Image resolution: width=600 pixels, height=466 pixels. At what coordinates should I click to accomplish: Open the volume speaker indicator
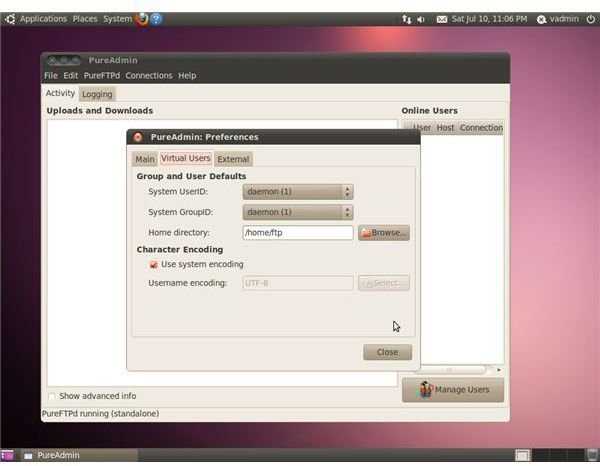click(x=421, y=19)
